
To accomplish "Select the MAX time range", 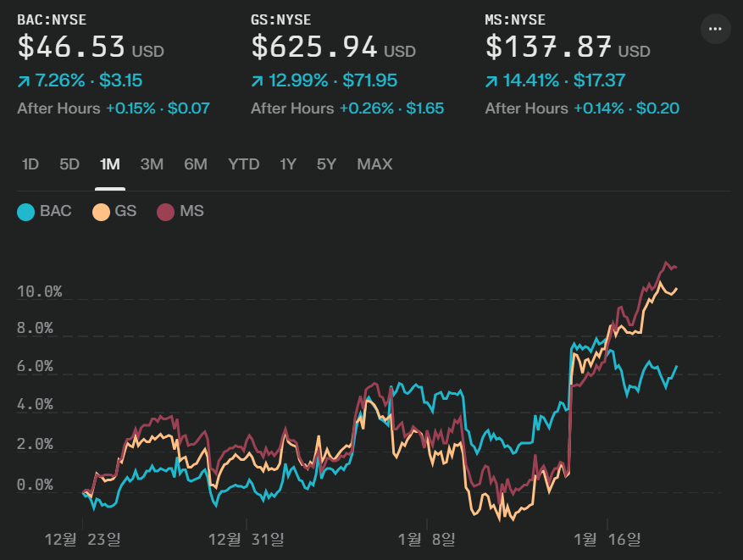I will [374, 164].
